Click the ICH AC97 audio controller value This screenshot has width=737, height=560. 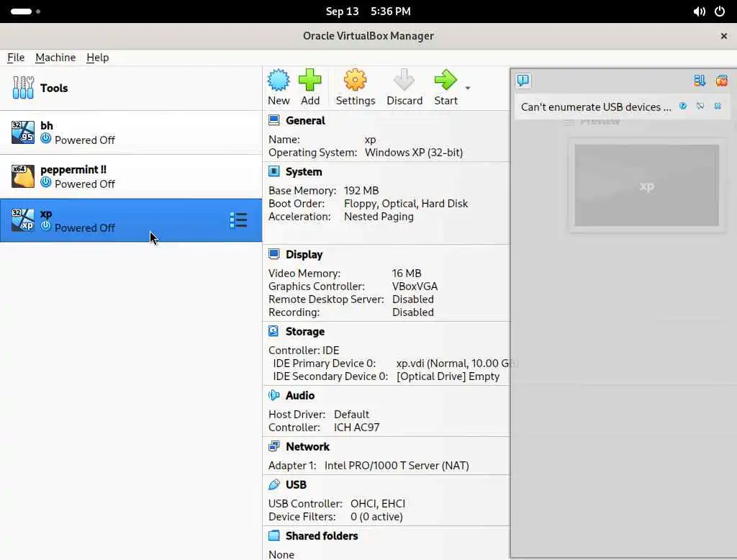click(x=356, y=428)
